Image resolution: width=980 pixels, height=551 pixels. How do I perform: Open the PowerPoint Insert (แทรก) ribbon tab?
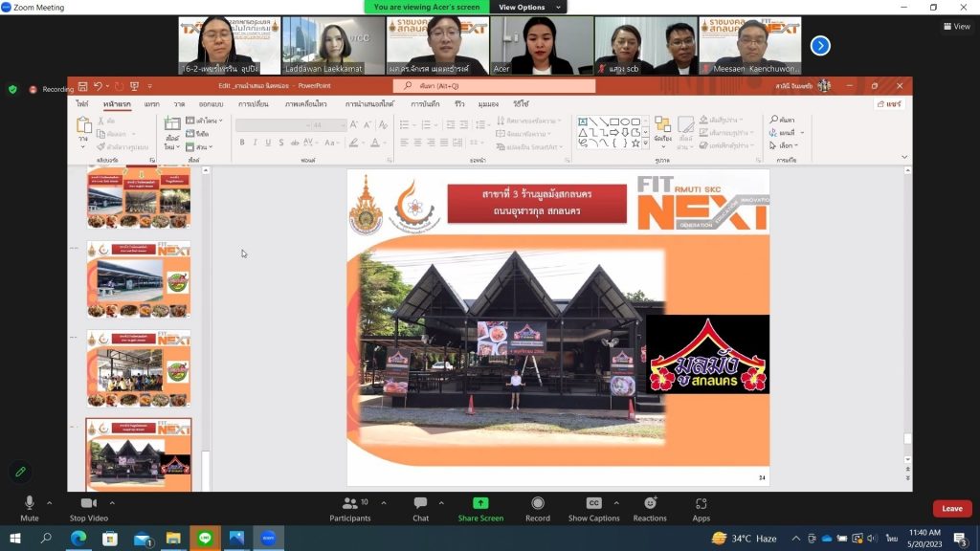(x=152, y=103)
